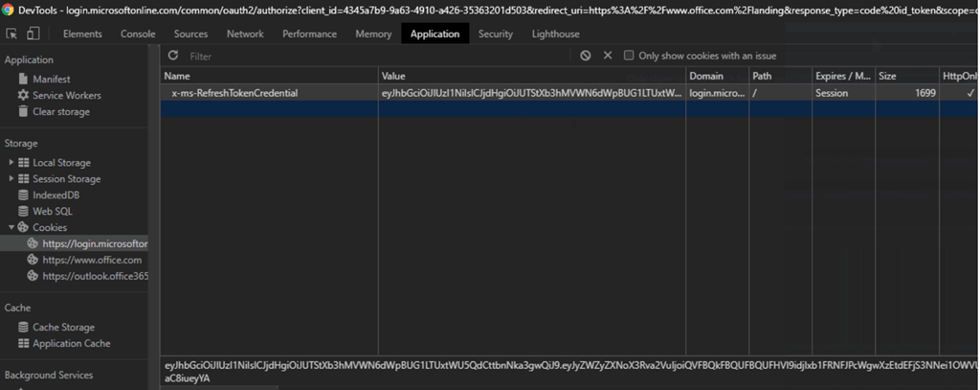Click the inspect element picker icon
Viewport: 980px width, 390px height.
(11, 34)
